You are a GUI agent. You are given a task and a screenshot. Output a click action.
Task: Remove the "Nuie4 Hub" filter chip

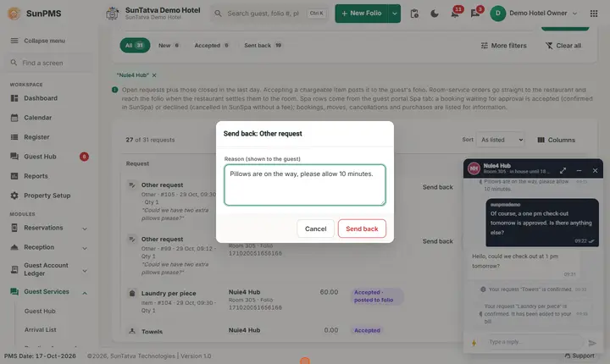(x=154, y=75)
